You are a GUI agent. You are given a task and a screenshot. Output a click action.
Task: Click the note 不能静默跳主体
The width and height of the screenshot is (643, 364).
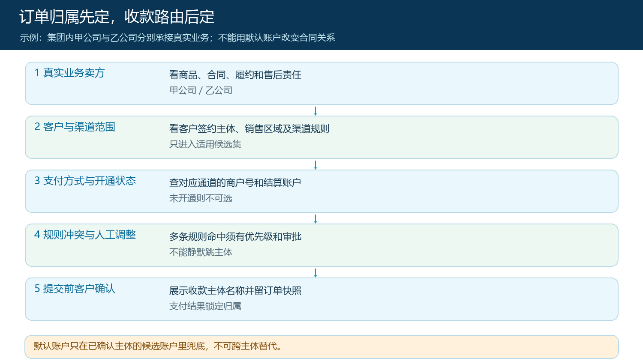click(x=201, y=252)
